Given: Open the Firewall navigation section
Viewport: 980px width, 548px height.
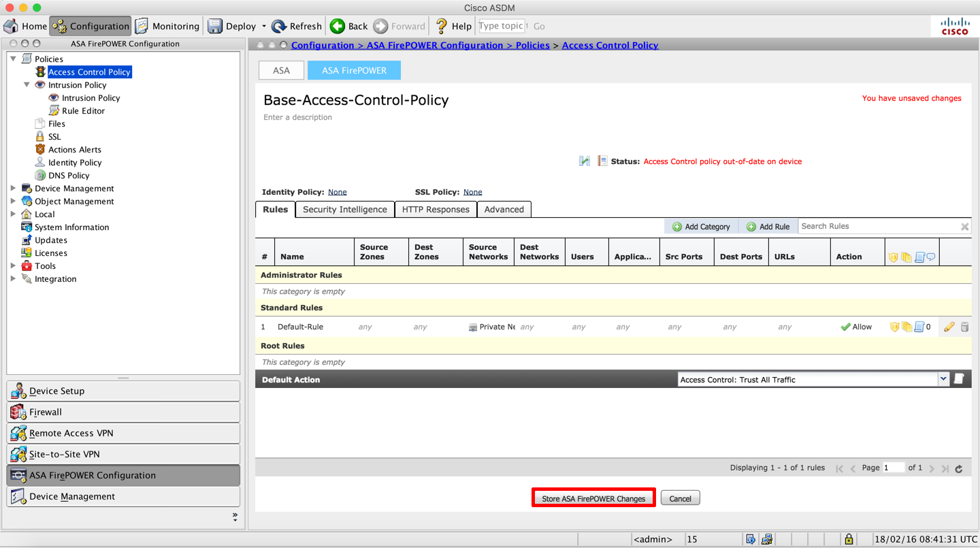Looking at the screenshot, I should click(123, 412).
